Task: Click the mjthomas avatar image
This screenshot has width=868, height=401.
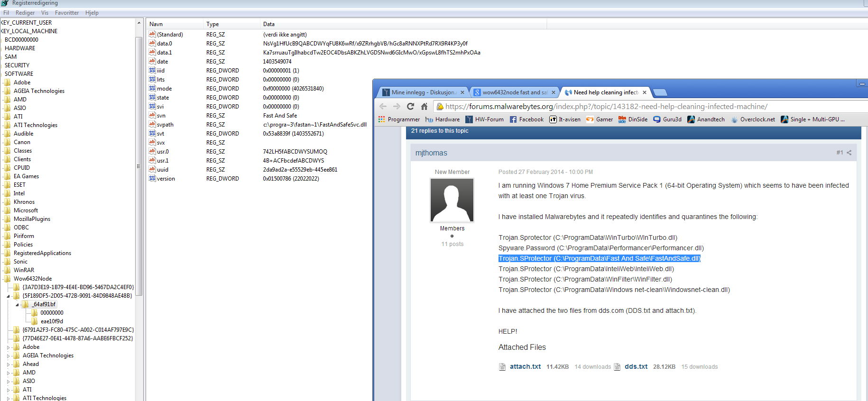Action: (452, 200)
